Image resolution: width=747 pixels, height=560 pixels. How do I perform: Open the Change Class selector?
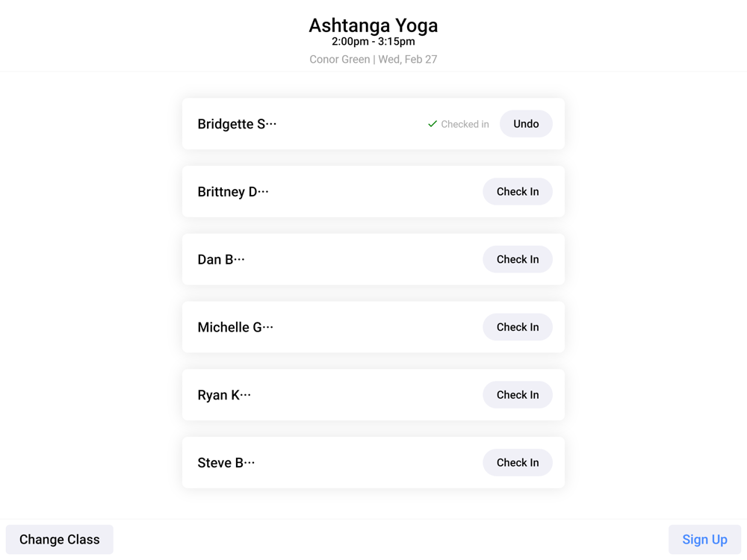60,539
